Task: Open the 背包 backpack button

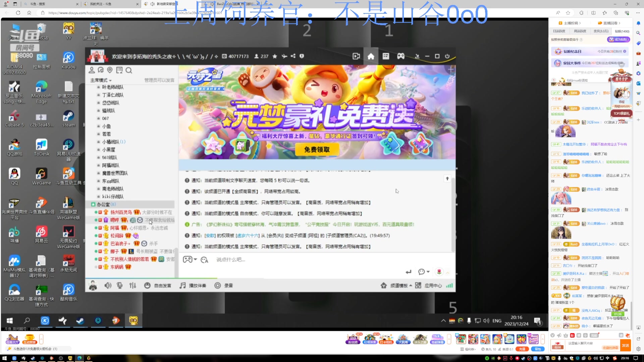Action: (538, 349)
